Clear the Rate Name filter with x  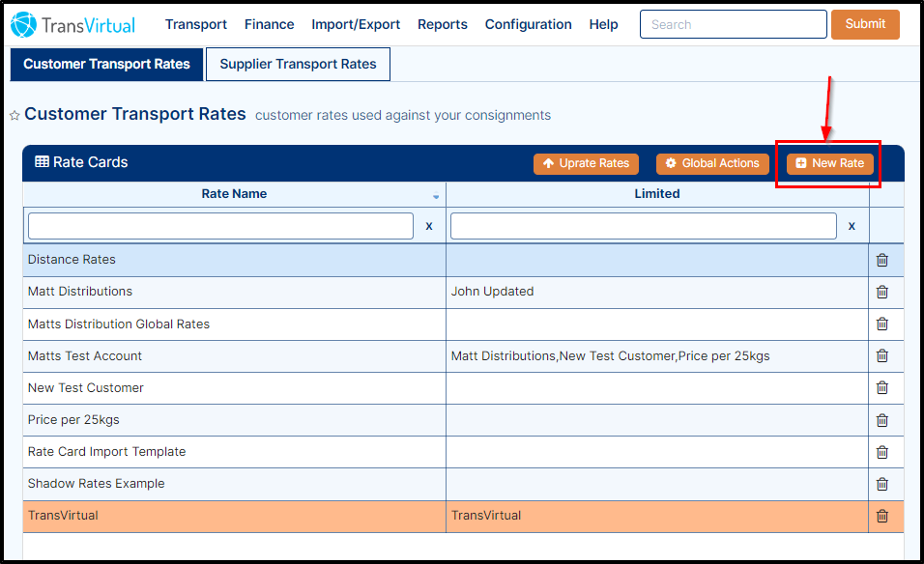pyautogui.click(x=429, y=226)
